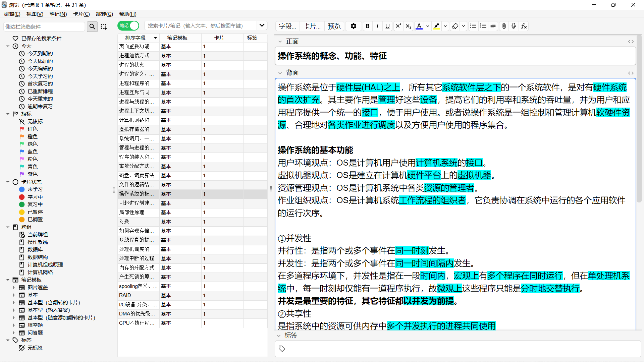644x362 pixels.
Task: Filter cards by 已暂停 state
Action: pyautogui.click(x=35, y=212)
